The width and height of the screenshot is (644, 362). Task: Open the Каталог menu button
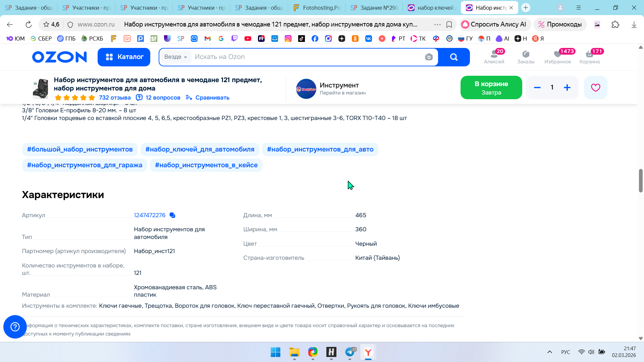(x=124, y=57)
